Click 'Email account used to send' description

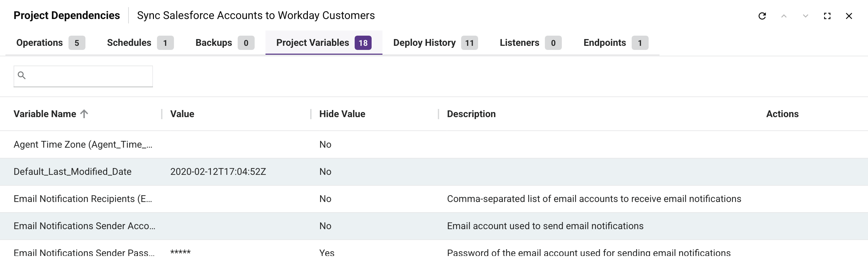pos(545,226)
